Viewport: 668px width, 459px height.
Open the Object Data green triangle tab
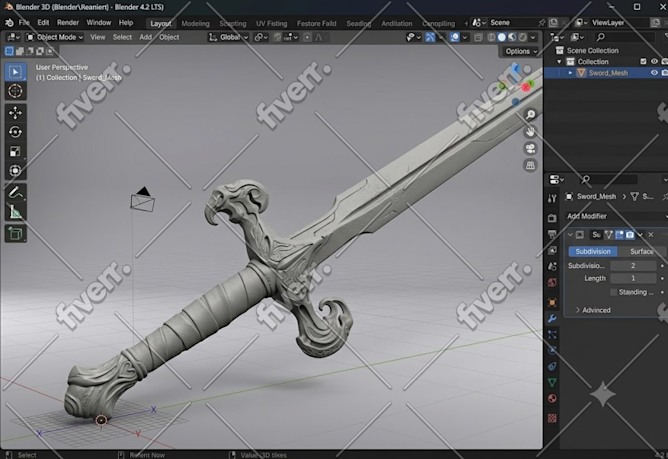[552, 382]
